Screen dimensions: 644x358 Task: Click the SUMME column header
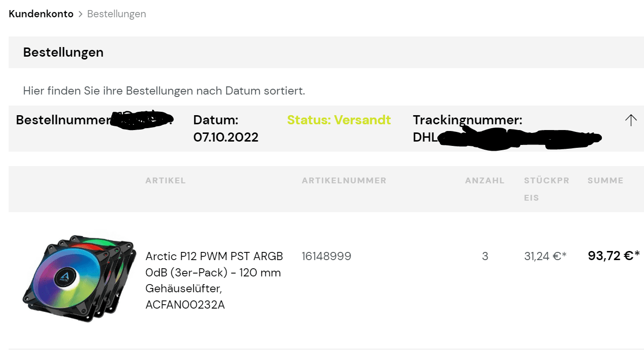pos(606,180)
